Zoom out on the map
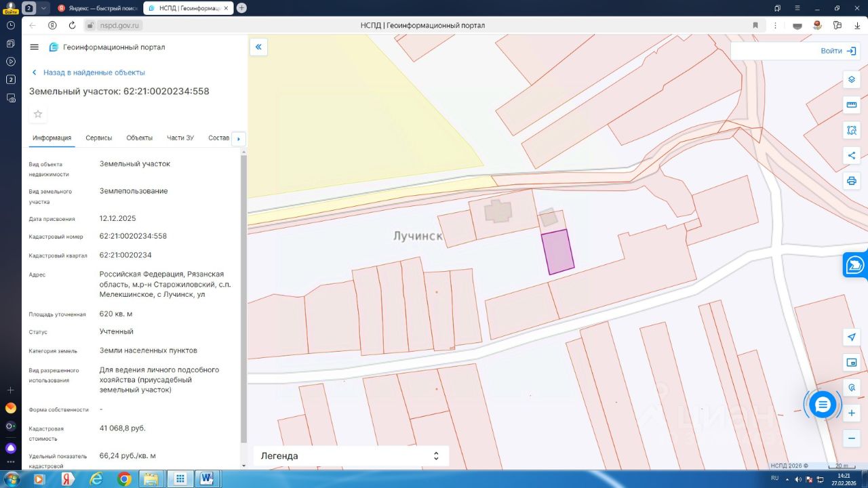Screen dimensions: 868x488 coord(852,438)
